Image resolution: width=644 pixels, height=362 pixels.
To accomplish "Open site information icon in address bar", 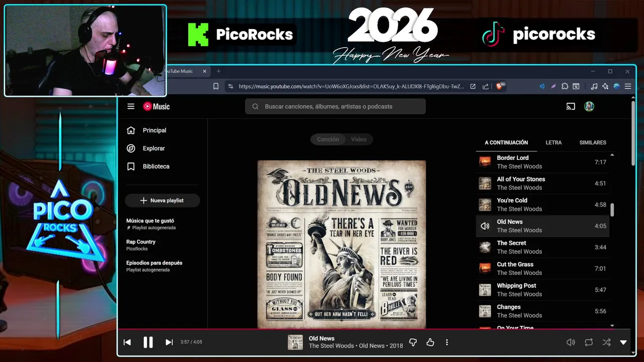I will 230,86.
